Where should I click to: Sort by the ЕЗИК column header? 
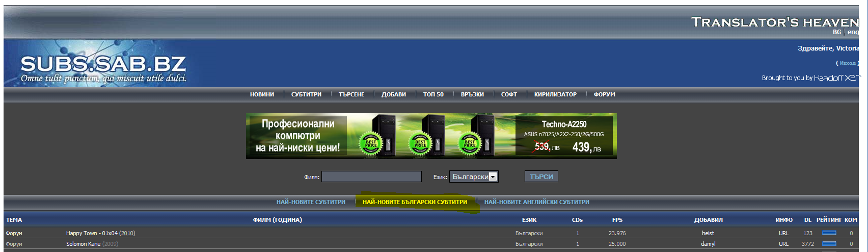pyautogui.click(x=529, y=220)
